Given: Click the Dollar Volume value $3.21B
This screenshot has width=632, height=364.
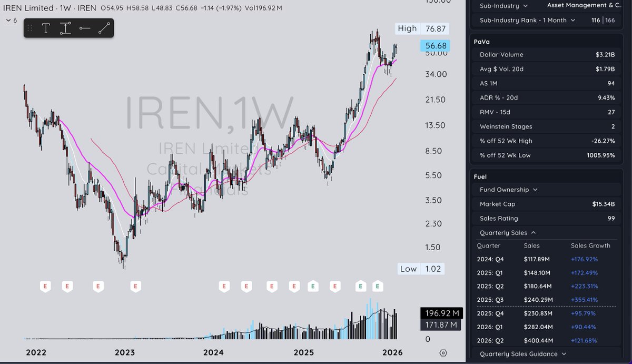Looking at the screenshot, I should [604, 55].
